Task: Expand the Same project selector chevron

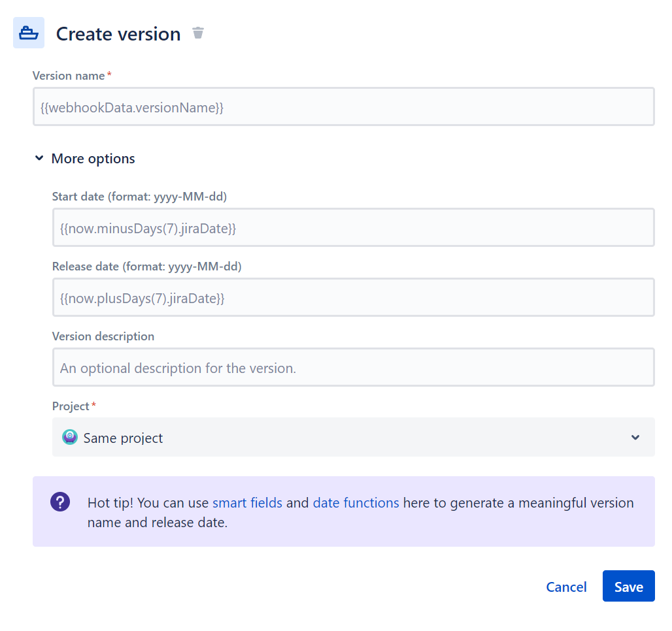Action: [635, 438]
